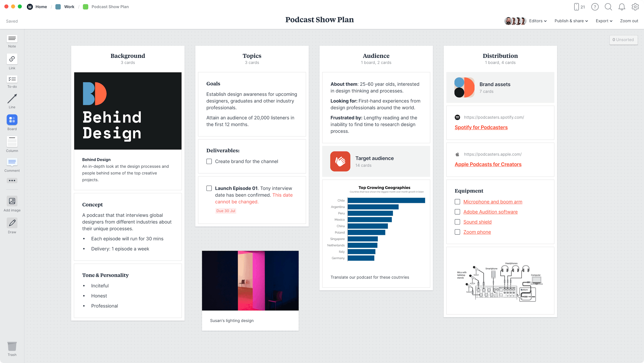Screen dimensions: 644x363
Task: Toggle the Create brand for channel checkbox
Action: [209, 161]
